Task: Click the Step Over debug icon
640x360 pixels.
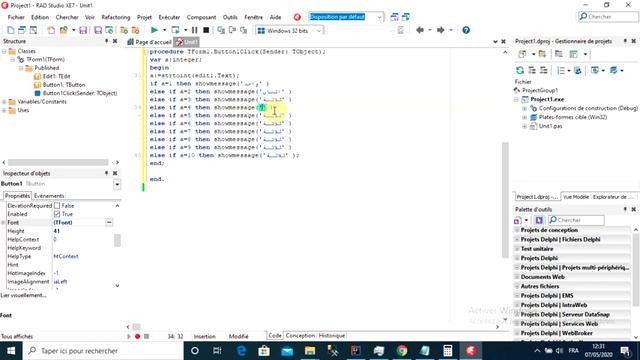Action: 232,30
